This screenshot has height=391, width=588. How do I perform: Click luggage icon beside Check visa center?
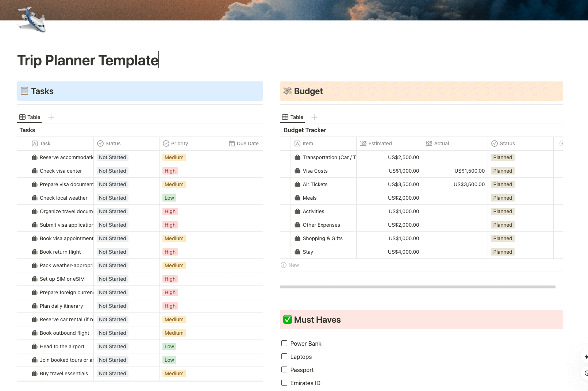click(x=35, y=171)
